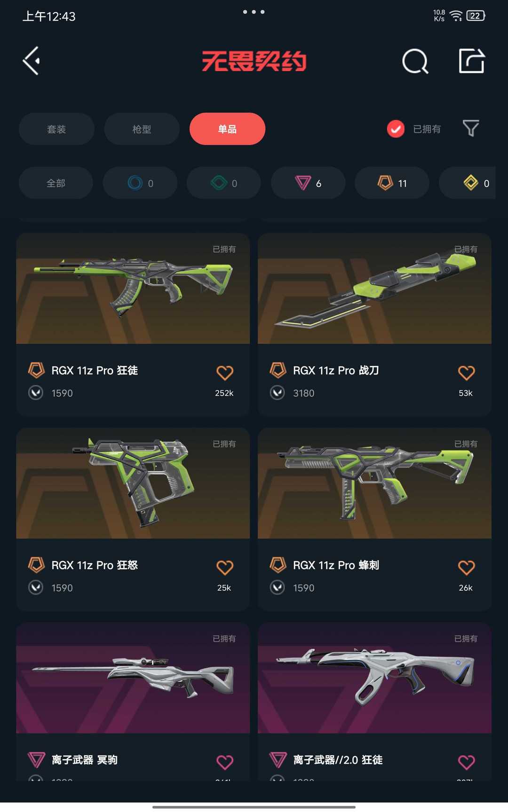This screenshot has width=508, height=812.
Task: Favorite the RGX 11z Pro 狂怒 heart
Action: (225, 567)
